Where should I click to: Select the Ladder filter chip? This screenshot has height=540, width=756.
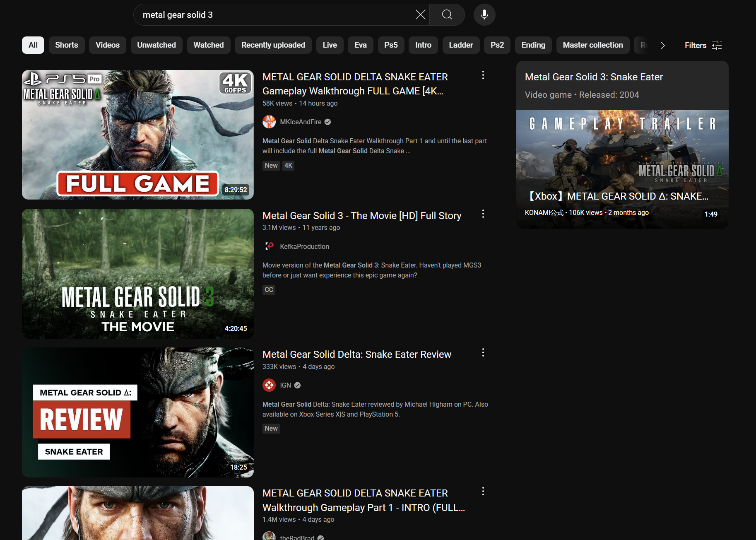(x=461, y=45)
